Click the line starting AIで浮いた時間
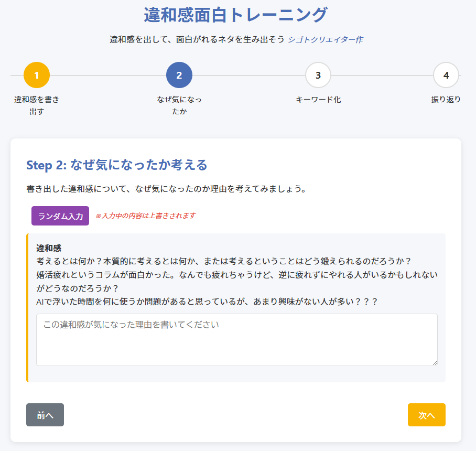The width and height of the screenshot is (476, 451). (207, 302)
